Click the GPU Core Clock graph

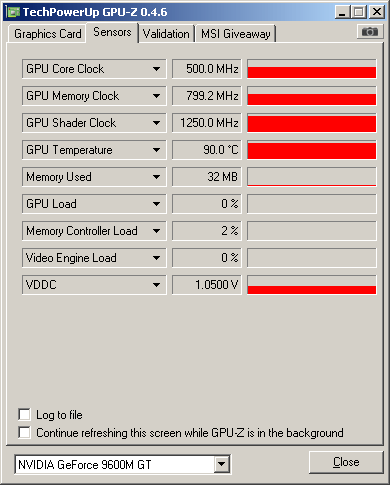tap(312, 69)
